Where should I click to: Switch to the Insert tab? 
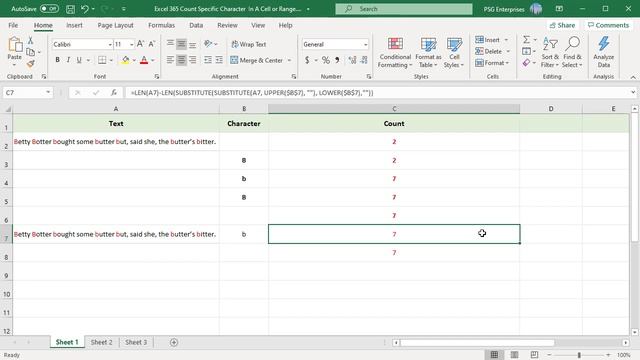[74, 25]
